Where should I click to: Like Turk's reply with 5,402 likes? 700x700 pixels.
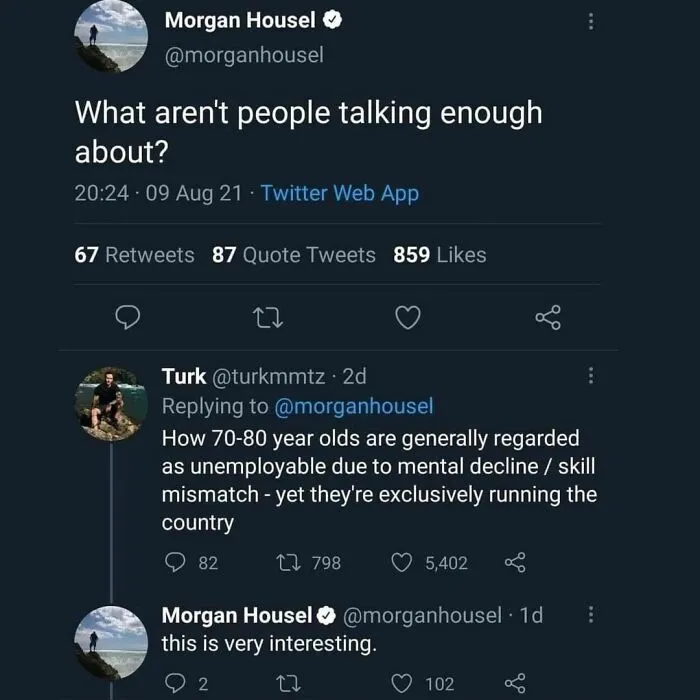[x=401, y=562]
